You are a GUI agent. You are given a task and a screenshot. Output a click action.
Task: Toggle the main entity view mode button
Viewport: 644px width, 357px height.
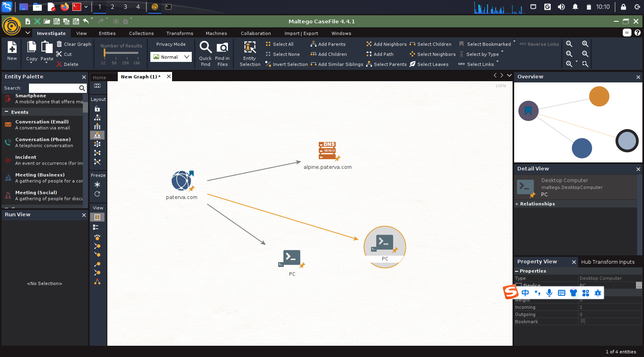tap(97, 217)
